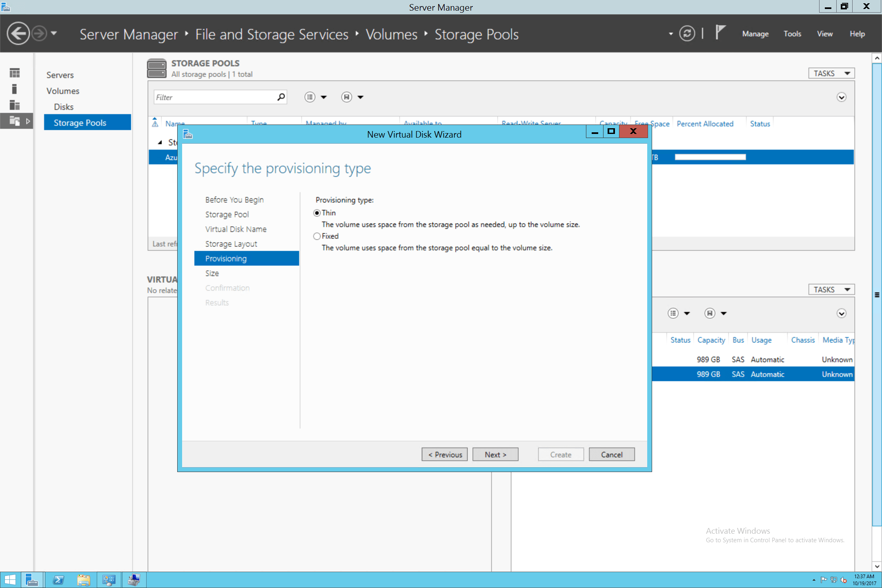This screenshot has width=882, height=588.
Task: Click the filter search magnifier icon
Action: click(x=281, y=97)
